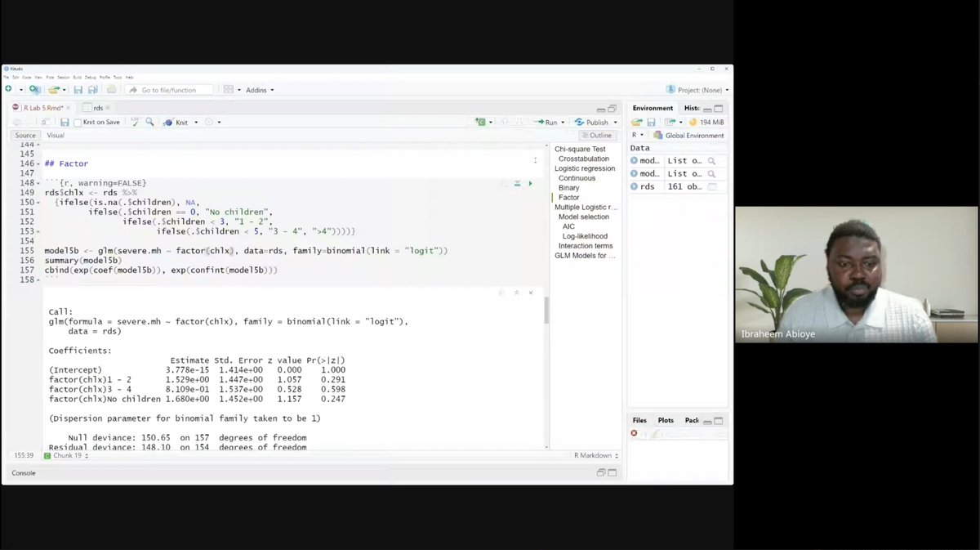The width and height of the screenshot is (980, 550).
Task: Switch editor to Source mode
Action: (x=25, y=135)
